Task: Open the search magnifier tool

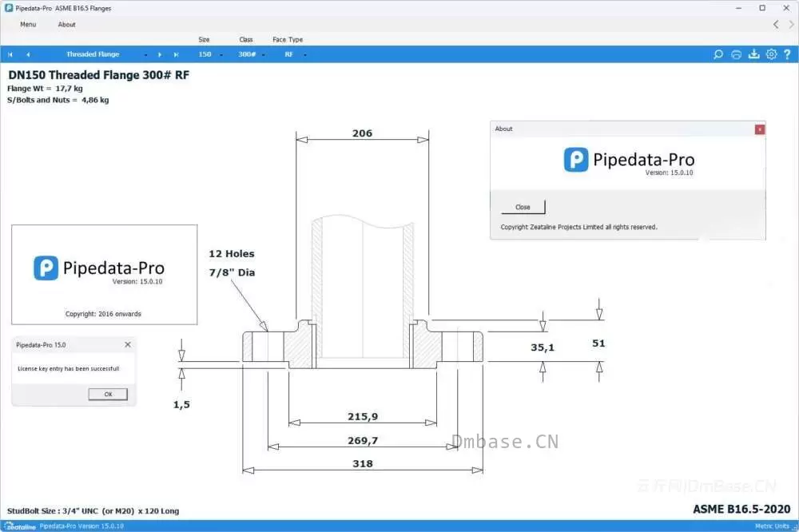Action: pos(718,54)
